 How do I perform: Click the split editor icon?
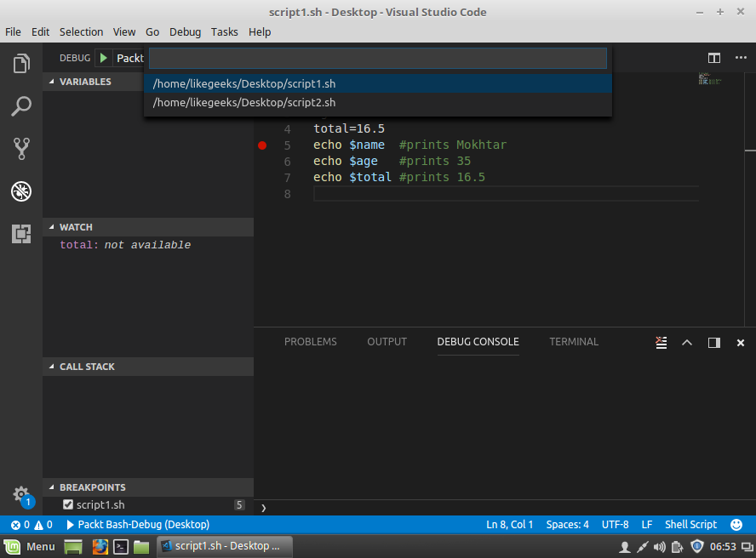click(x=714, y=58)
